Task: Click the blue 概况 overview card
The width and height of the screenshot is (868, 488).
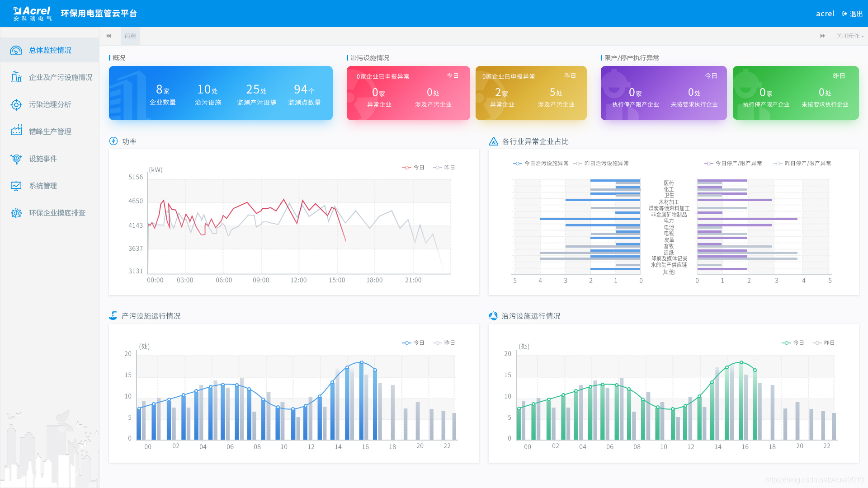Action: pos(221,93)
